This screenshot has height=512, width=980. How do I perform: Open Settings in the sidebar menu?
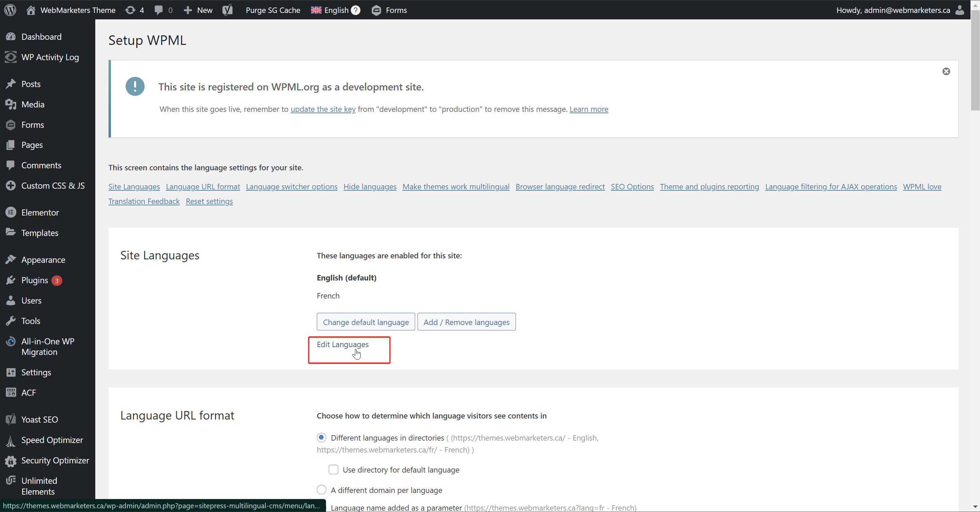pyautogui.click(x=36, y=372)
